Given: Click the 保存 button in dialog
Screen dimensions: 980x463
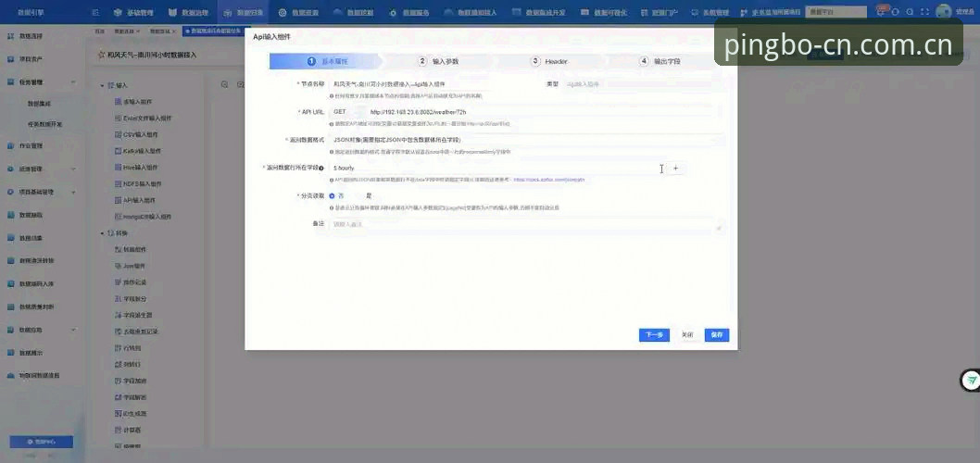Looking at the screenshot, I should pos(717,335).
